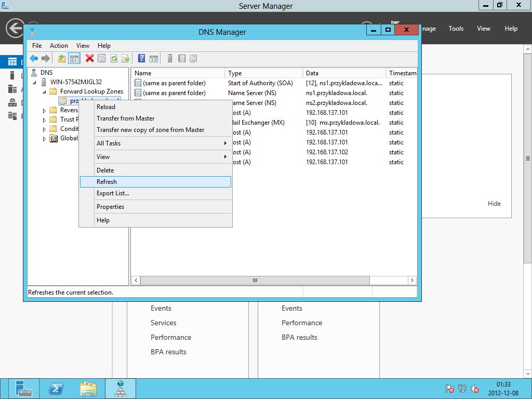
Task: Click the Server Manager vertical scrollbar thumb
Action: (528, 158)
